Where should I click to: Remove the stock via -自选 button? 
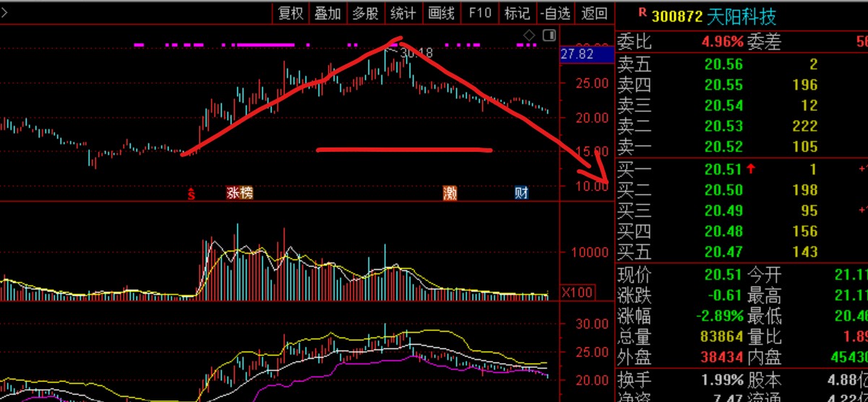[x=555, y=12]
